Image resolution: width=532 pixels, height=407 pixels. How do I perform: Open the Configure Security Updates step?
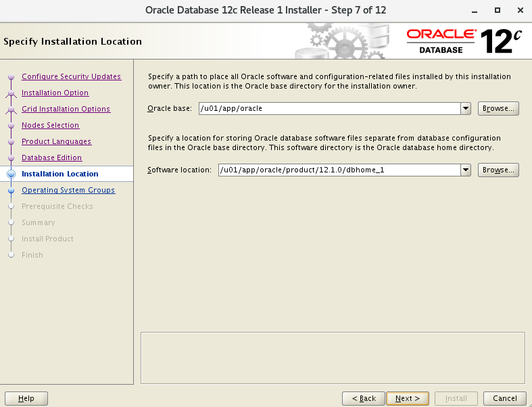click(71, 76)
